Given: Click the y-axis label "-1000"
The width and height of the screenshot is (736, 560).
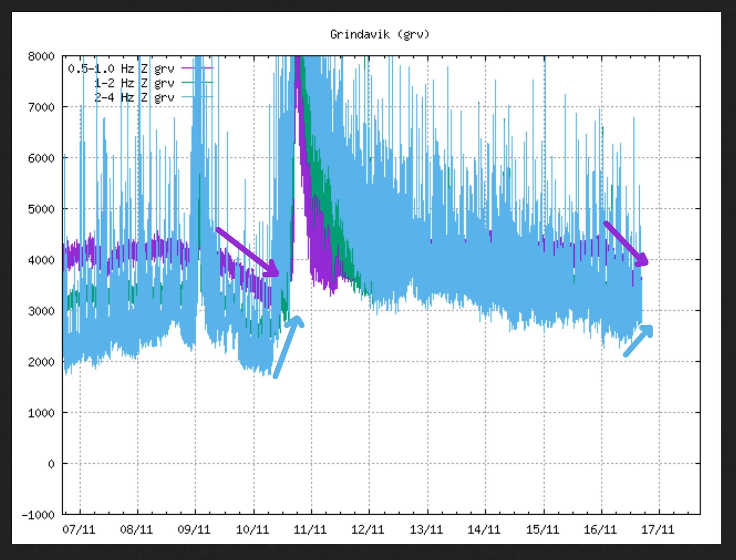Looking at the screenshot, I should coord(38,515).
